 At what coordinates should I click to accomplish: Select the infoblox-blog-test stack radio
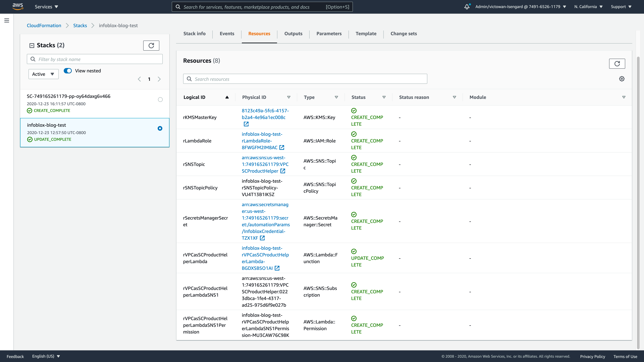pyautogui.click(x=160, y=128)
